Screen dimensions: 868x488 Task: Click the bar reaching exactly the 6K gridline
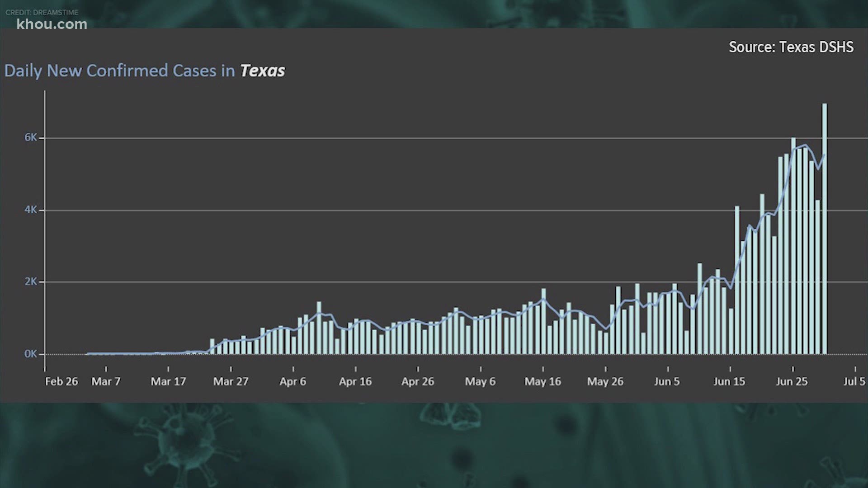(x=793, y=246)
